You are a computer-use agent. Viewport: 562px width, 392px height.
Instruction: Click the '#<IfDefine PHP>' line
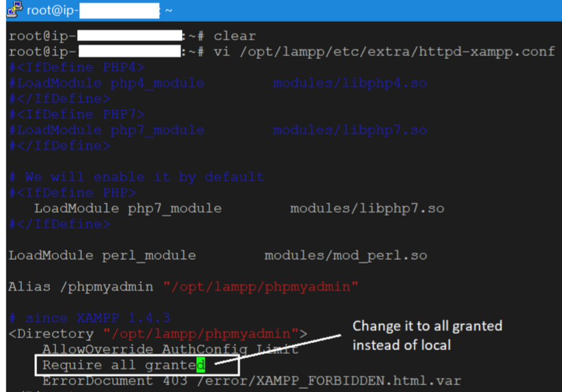tap(72, 193)
